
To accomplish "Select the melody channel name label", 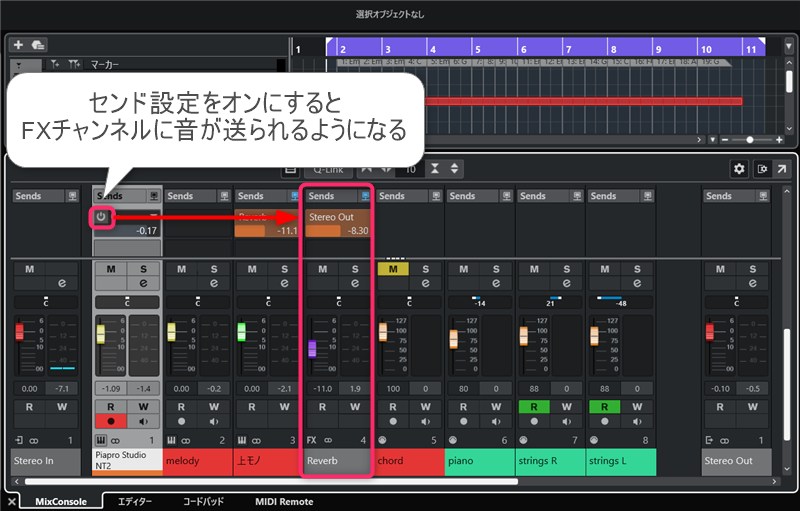I will pos(198,462).
